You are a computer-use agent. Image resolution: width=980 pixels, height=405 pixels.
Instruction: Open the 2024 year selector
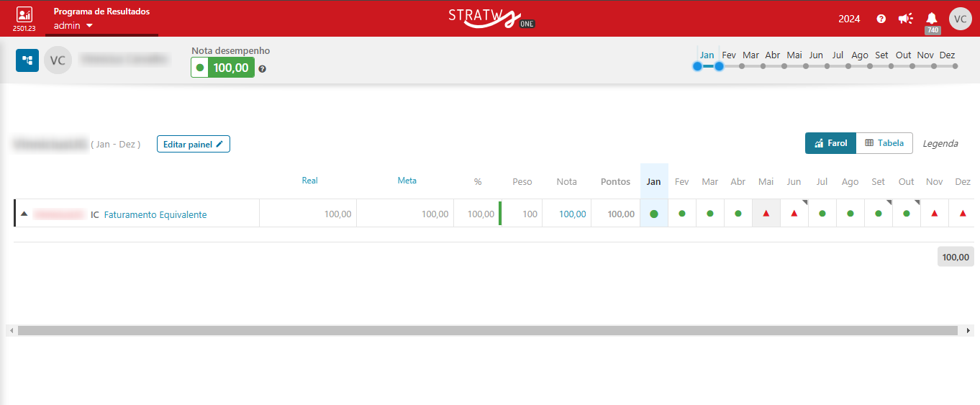(x=849, y=19)
